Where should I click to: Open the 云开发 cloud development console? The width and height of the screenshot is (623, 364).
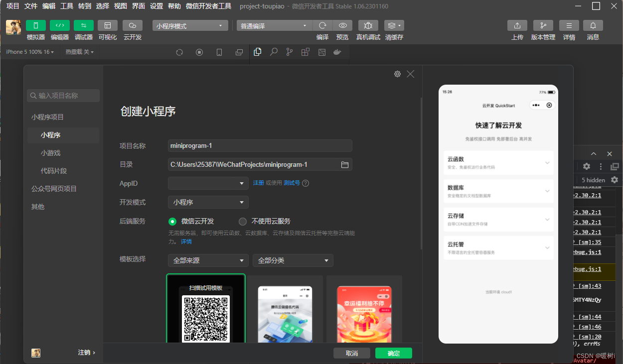click(x=133, y=25)
